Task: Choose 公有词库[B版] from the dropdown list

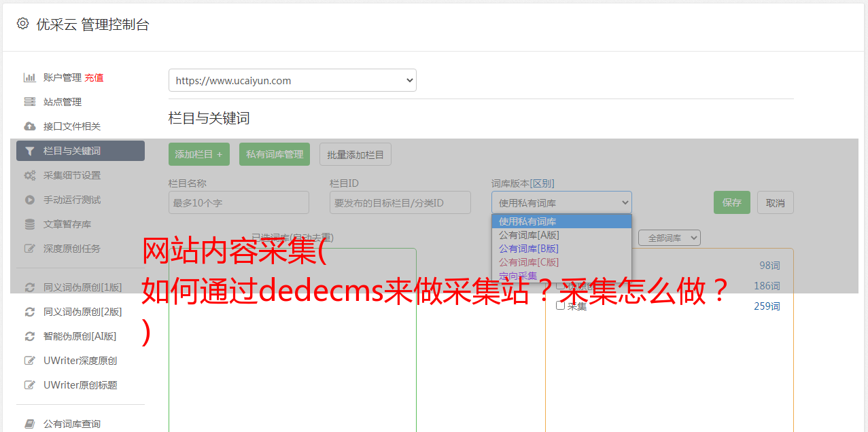Action: [561, 249]
